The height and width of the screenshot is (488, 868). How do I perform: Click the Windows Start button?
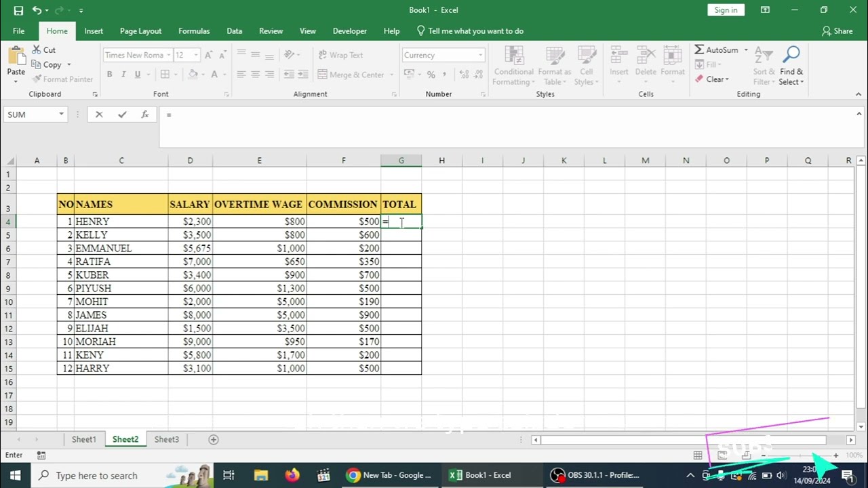pyautogui.click(x=16, y=475)
